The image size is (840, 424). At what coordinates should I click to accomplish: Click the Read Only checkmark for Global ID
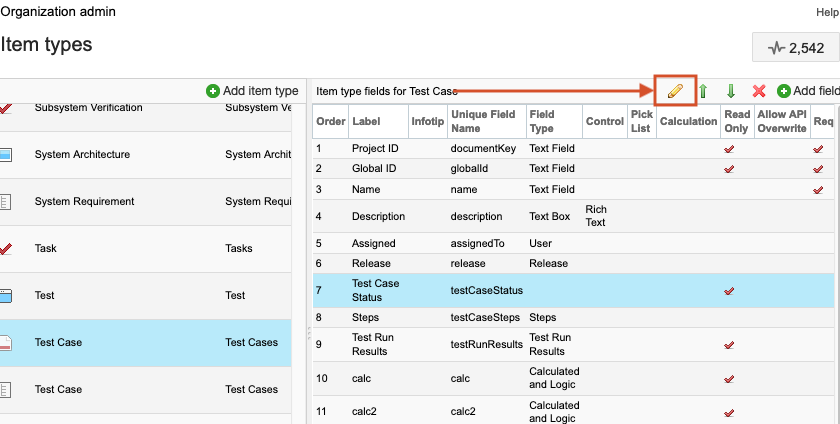click(729, 169)
